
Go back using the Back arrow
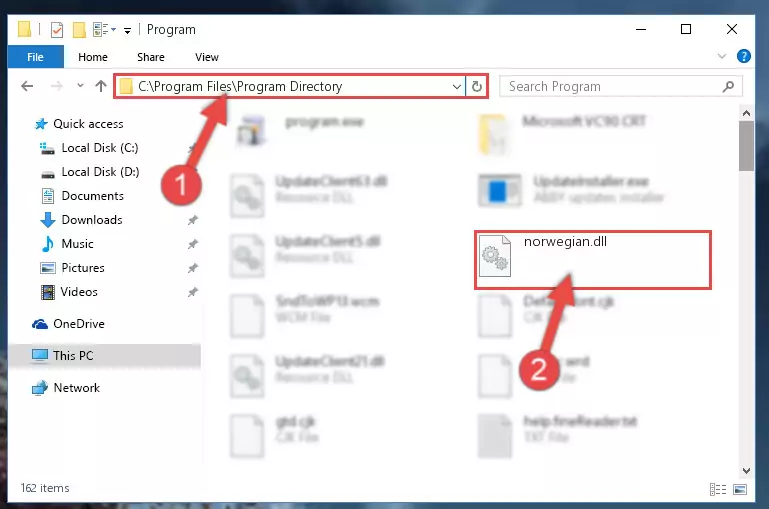click(27, 86)
